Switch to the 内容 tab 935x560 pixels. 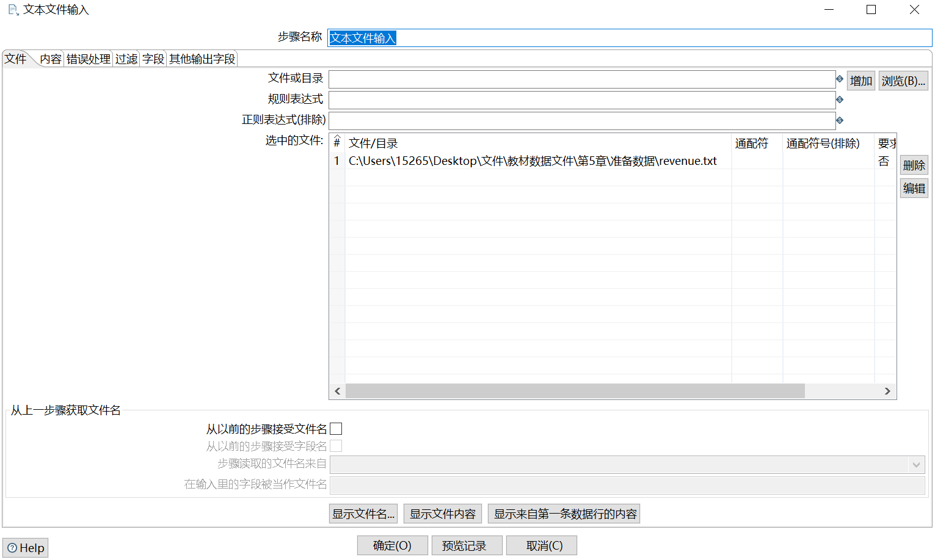click(x=51, y=59)
